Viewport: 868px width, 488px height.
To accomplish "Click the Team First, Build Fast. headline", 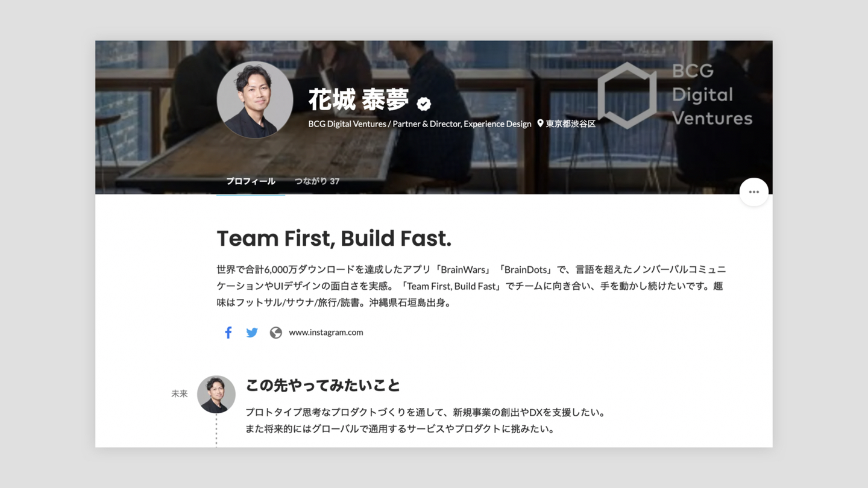I will pos(334,239).
